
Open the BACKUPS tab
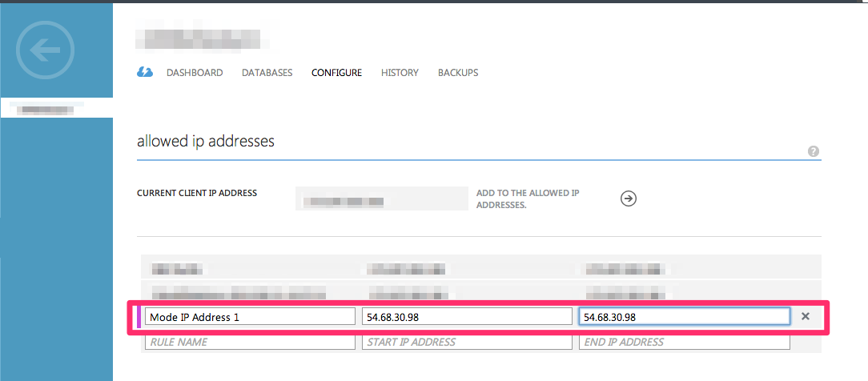click(x=458, y=73)
